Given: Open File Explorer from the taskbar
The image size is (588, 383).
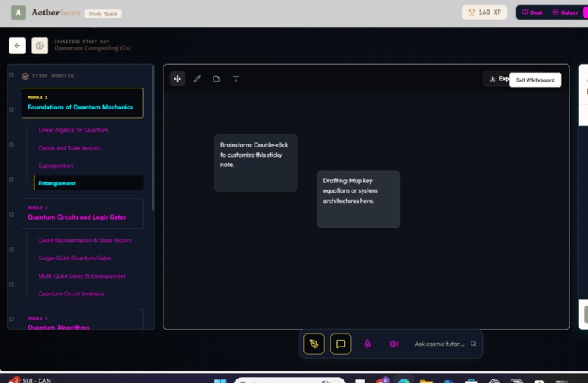Looking at the screenshot, I should click(426, 381).
